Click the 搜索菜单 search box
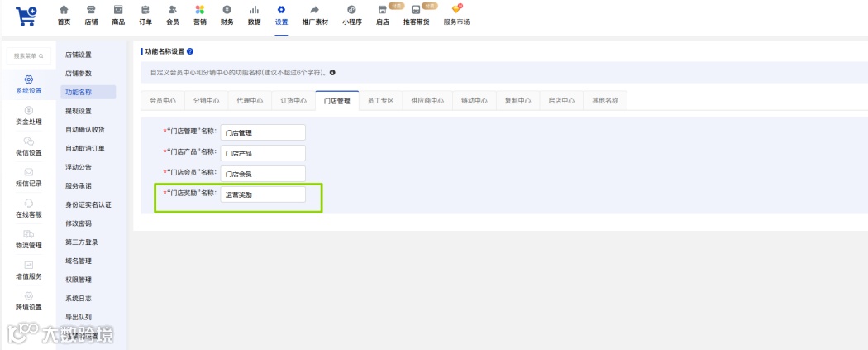This screenshot has width=868, height=350. [28, 56]
